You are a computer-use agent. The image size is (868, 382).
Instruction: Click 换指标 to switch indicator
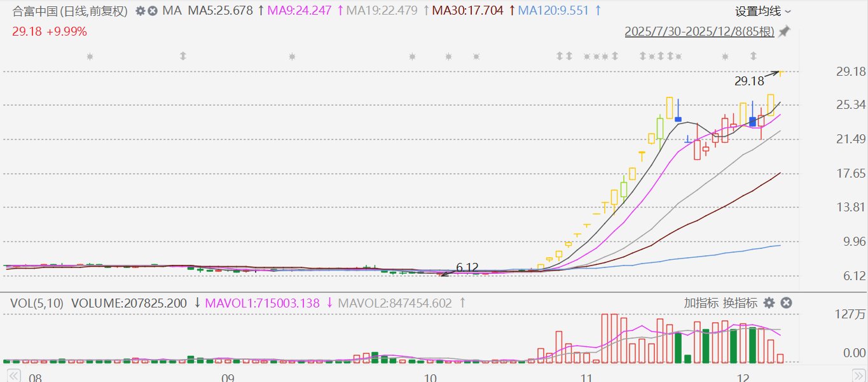[x=740, y=303]
